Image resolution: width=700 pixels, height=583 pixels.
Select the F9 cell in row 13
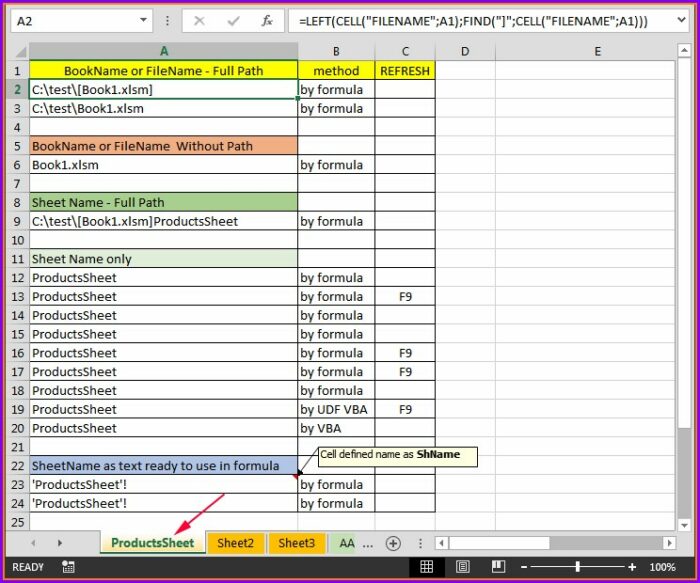coord(405,296)
